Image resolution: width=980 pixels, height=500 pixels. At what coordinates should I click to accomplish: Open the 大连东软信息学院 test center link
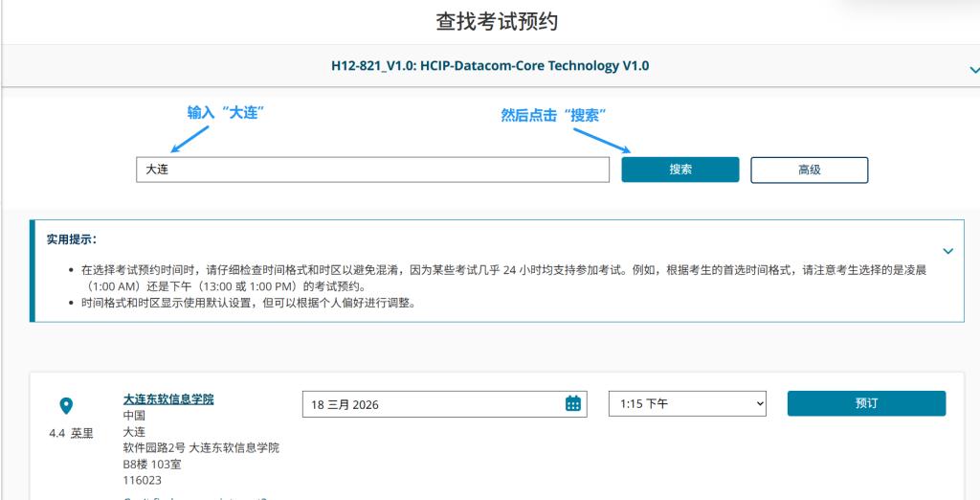(168, 399)
